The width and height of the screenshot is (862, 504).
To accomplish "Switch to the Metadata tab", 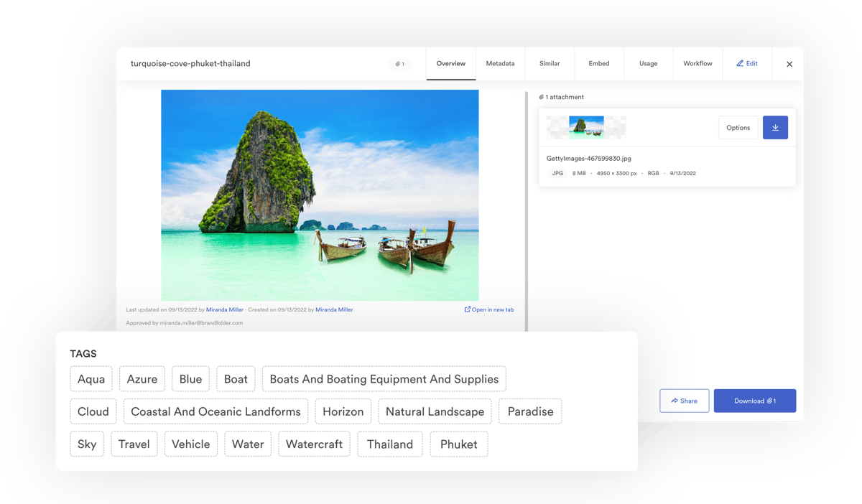I will [x=500, y=63].
